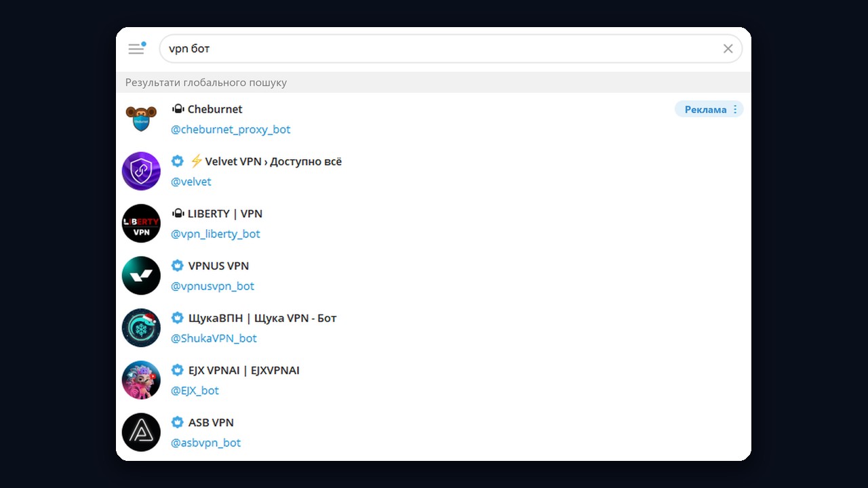Open Velvet VPN purple shield avatar
Screen dimensions: 868x488
(x=141, y=171)
